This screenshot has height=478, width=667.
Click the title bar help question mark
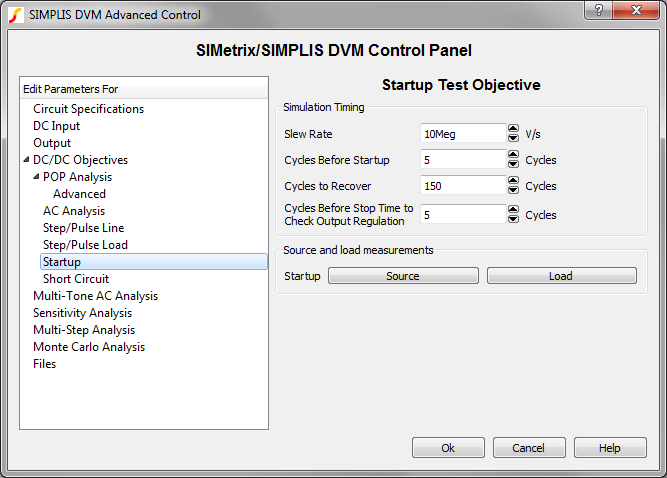coord(598,10)
